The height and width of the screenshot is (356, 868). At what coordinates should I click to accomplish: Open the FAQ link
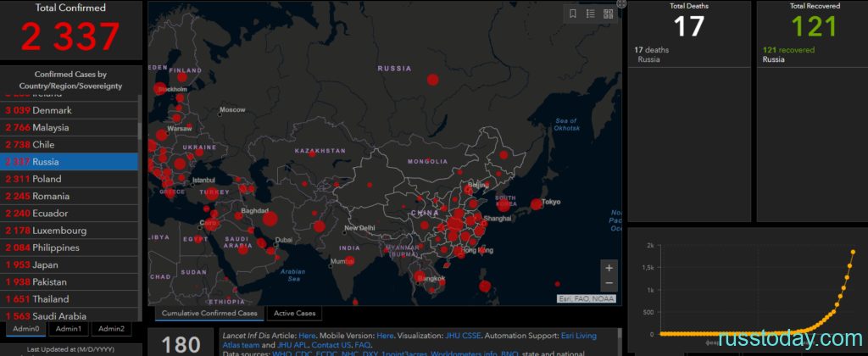[363, 345]
